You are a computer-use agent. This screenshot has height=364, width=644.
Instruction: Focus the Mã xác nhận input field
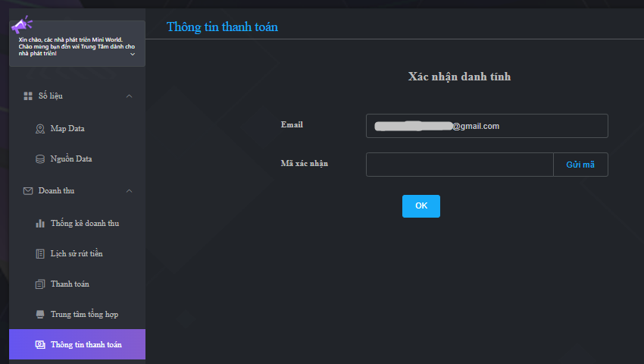(461, 165)
